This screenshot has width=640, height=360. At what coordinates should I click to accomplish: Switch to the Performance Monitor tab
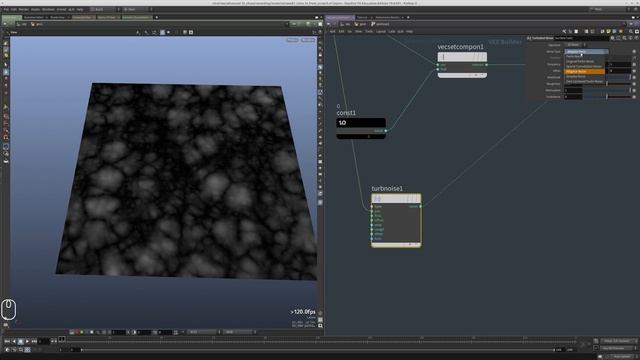[x=388, y=18]
